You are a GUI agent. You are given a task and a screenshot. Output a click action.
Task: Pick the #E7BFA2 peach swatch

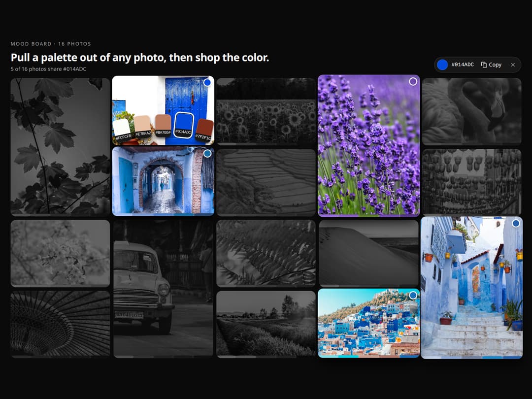point(142,127)
